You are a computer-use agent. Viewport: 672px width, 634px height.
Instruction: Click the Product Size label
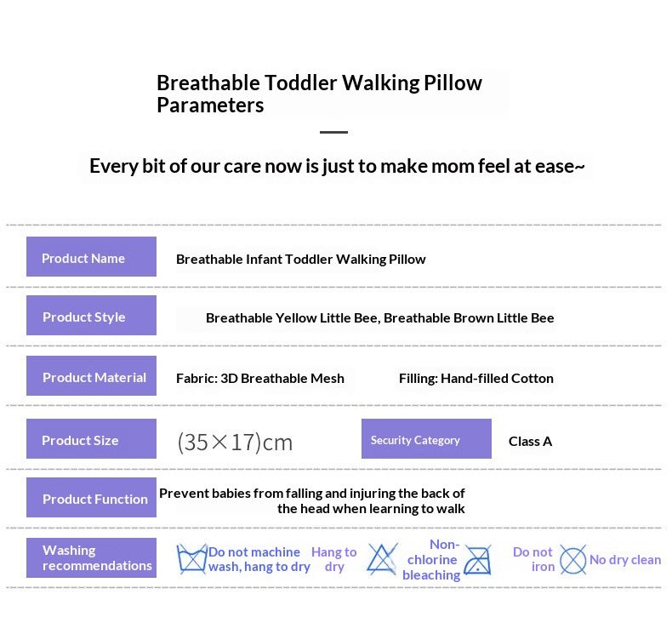[x=91, y=439]
